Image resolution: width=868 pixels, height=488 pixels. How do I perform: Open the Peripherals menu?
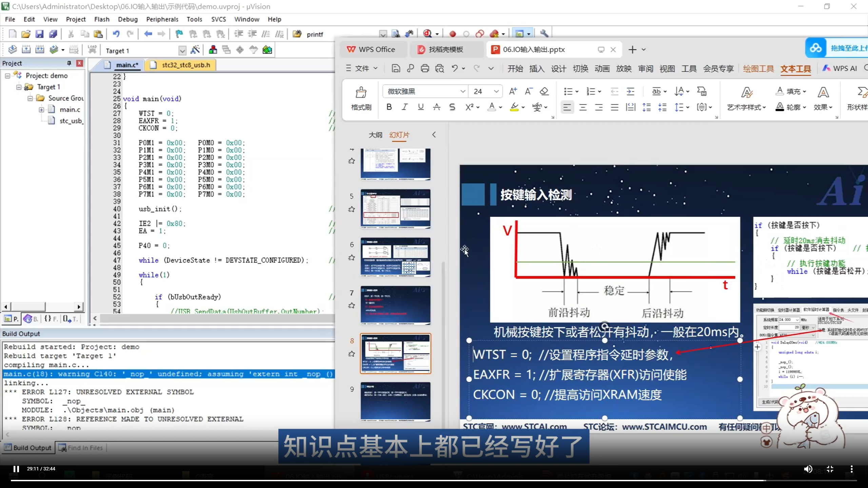point(162,19)
